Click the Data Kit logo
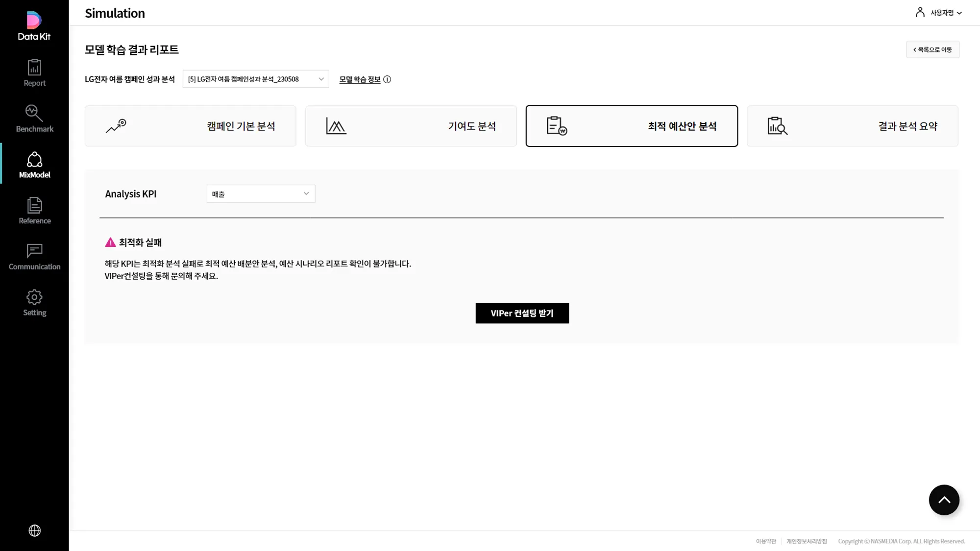The width and height of the screenshot is (980, 551). click(x=34, y=25)
